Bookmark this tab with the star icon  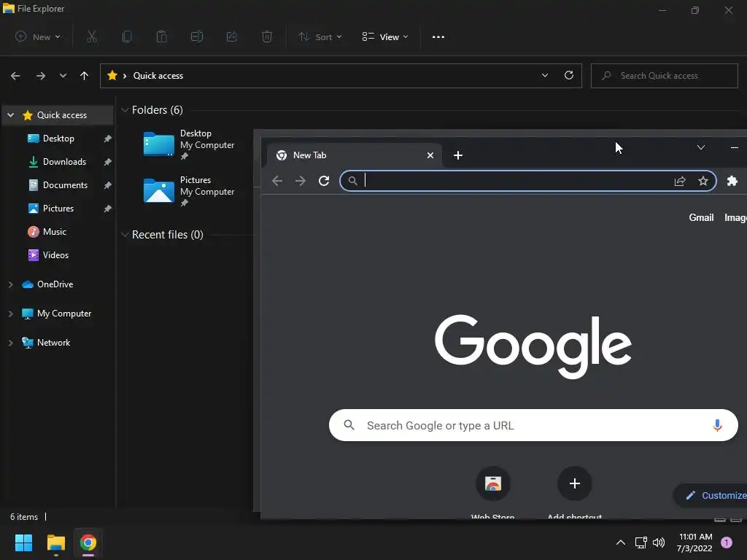[x=703, y=181]
